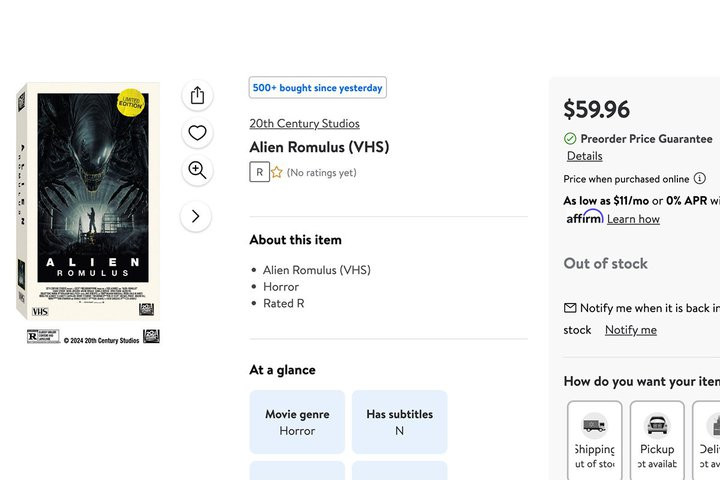Viewport: 720px width, 480px height.
Task: Click the underlined "Notify me" link
Action: [x=631, y=330]
